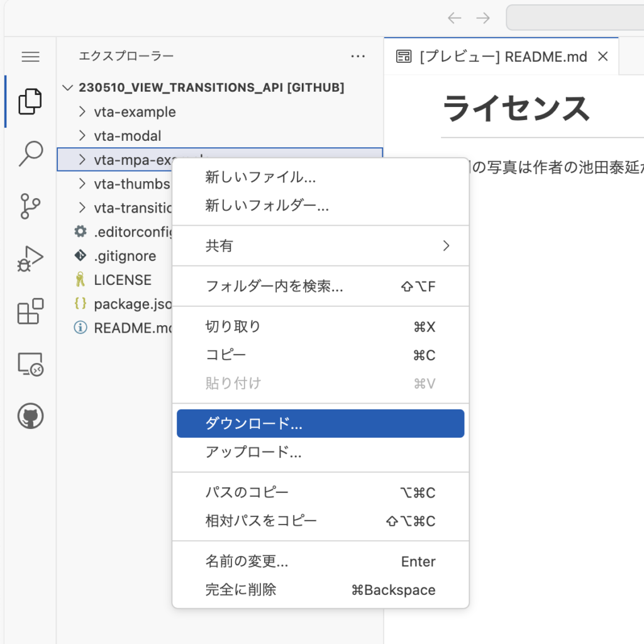Choose 名前の変更... from context menu
This screenshot has width=644, height=644.
pos(320,561)
